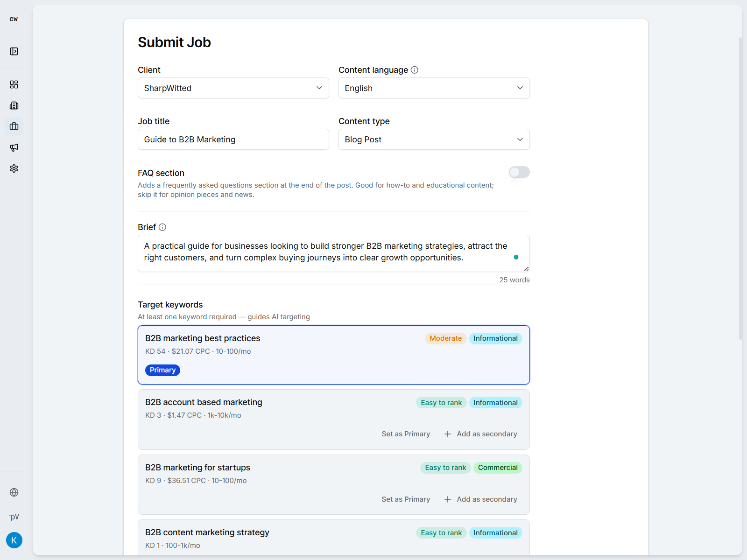
Task: Click the plus icon for B2B marketing for startups
Action: (x=448, y=499)
